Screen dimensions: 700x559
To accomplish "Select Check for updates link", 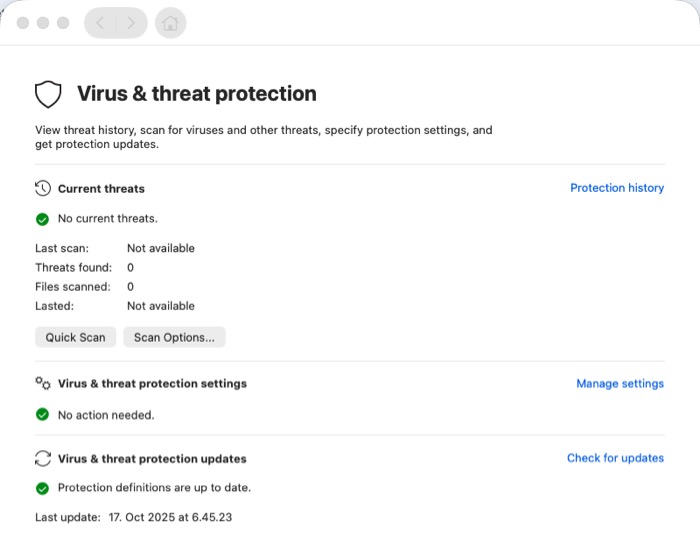I will 615,458.
